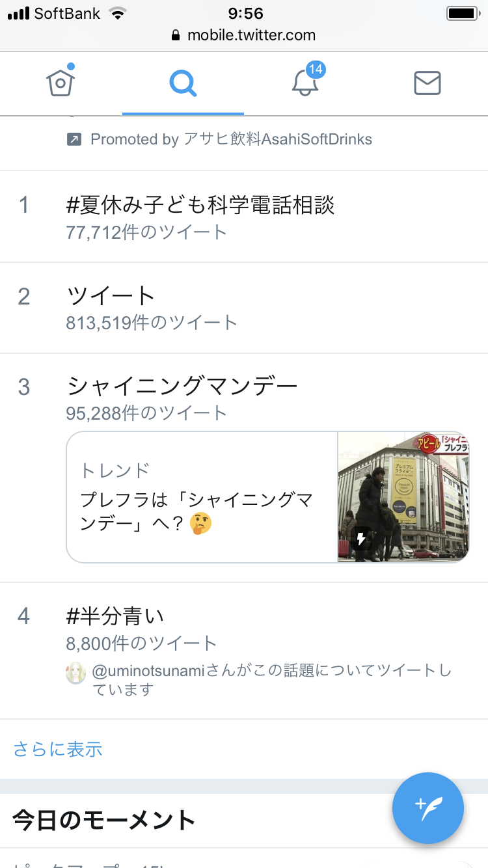This screenshot has height=868, width=488.
Task: Open the Home timeline icon
Action: point(61,83)
